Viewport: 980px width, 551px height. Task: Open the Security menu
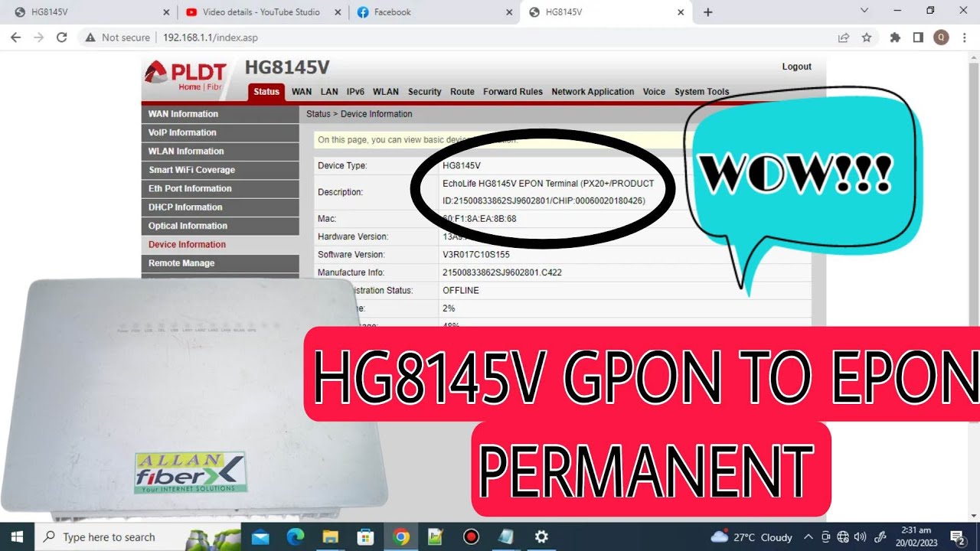(424, 92)
